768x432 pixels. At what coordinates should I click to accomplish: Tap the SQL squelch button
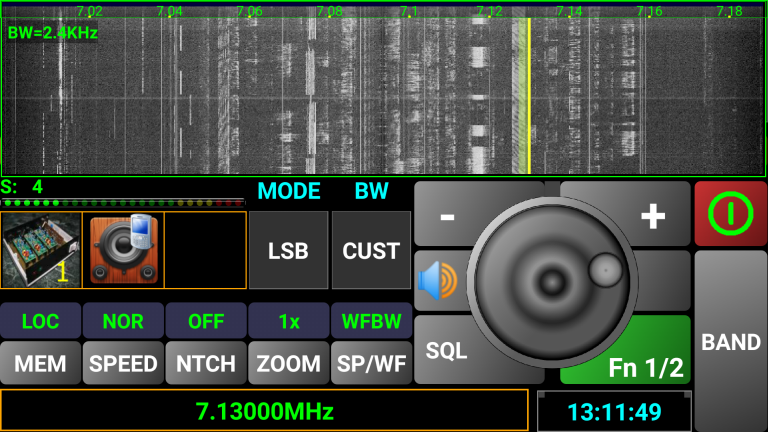coord(446,351)
